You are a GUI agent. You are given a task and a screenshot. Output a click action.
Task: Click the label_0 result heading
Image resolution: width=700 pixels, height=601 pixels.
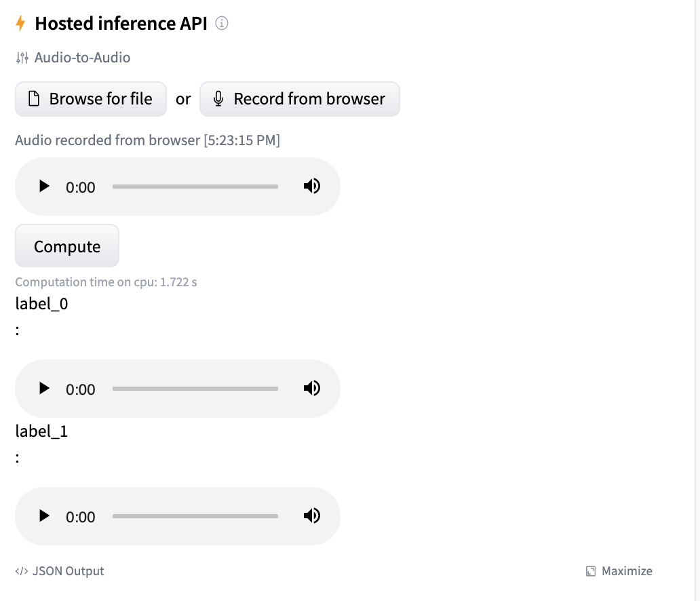click(x=41, y=303)
